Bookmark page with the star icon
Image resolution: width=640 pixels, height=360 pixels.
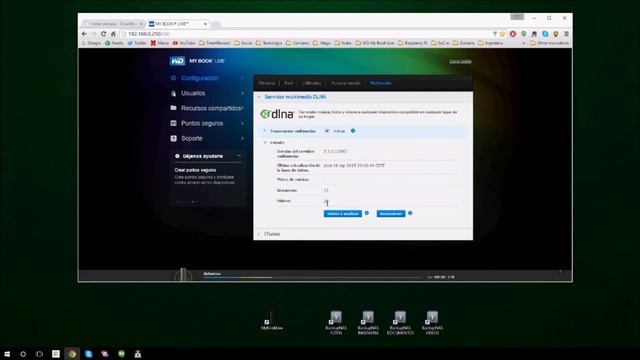[x=503, y=34]
